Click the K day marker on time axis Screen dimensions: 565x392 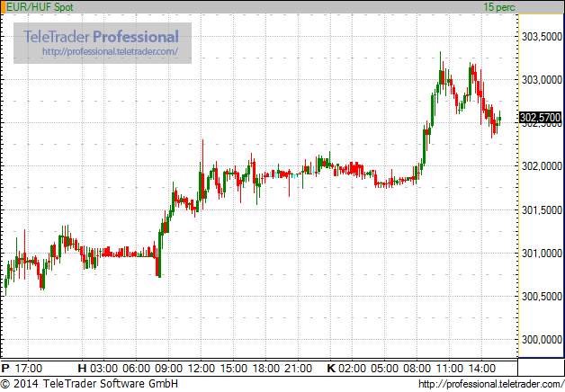pyautogui.click(x=331, y=369)
